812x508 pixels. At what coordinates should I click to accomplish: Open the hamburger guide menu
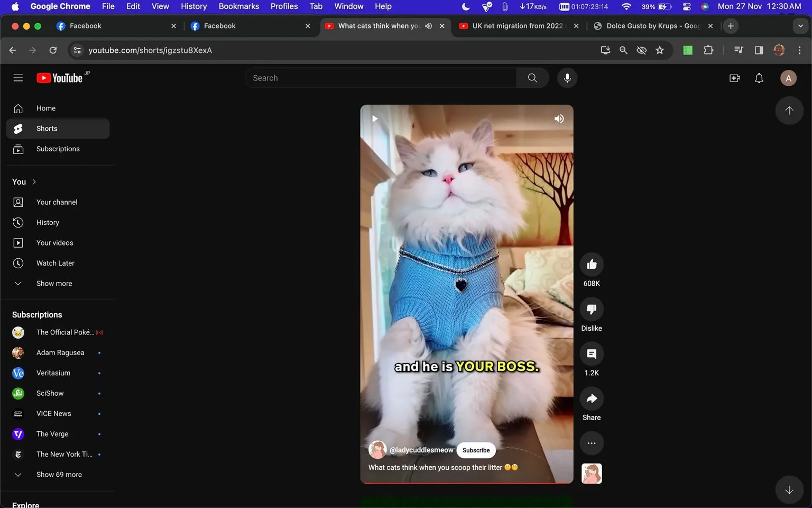[18, 78]
